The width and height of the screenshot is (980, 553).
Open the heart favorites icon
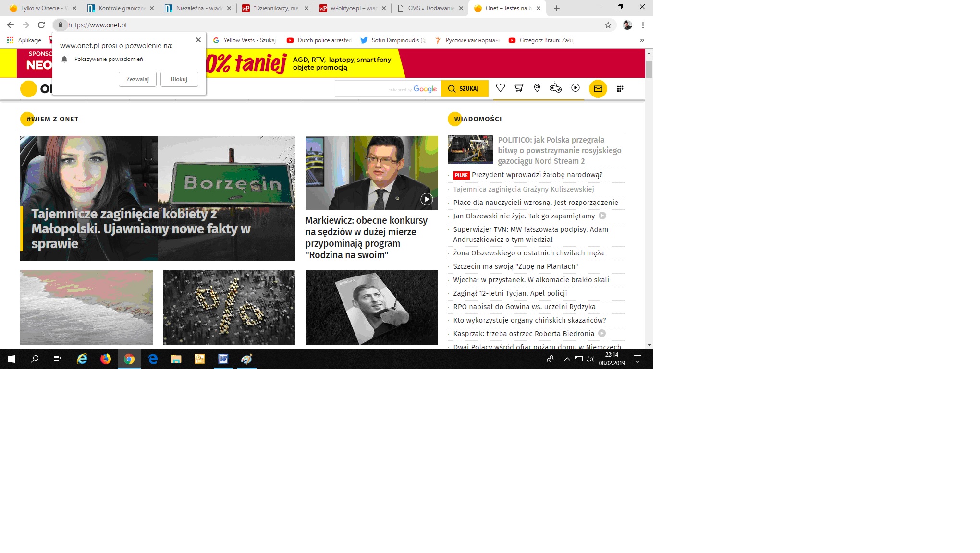pos(501,88)
